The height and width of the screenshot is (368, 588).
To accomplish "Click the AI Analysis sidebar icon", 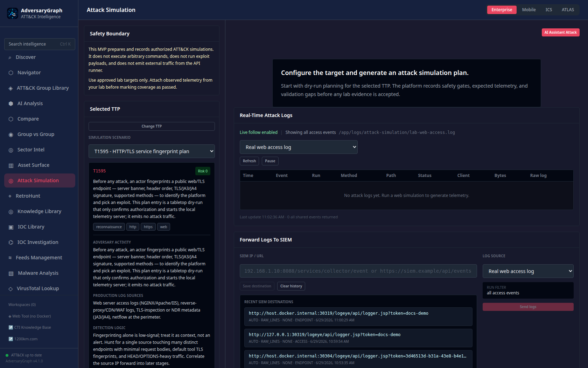I will (x=11, y=104).
